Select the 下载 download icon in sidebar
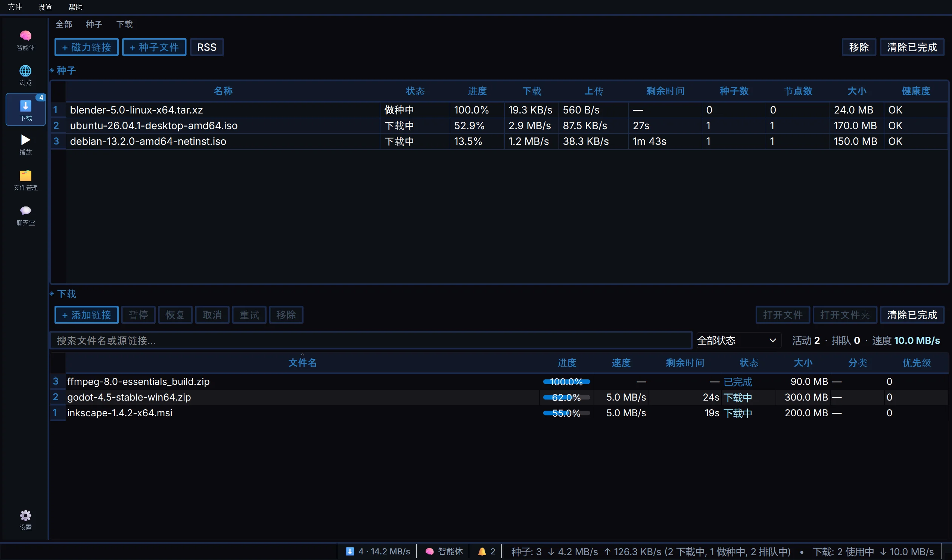The height and width of the screenshot is (560, 952). pos(25,110)
